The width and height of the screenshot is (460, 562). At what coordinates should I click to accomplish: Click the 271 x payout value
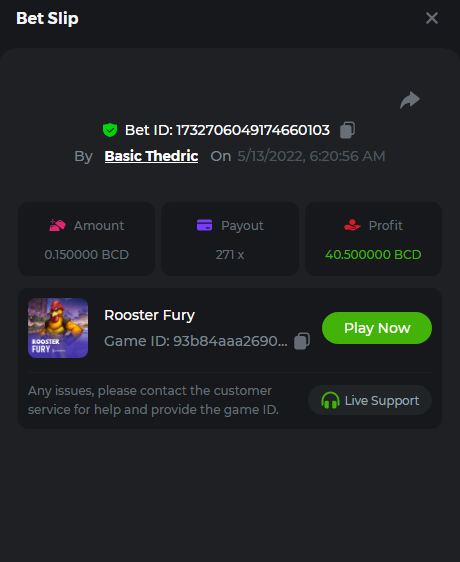[x=230, y=255]
